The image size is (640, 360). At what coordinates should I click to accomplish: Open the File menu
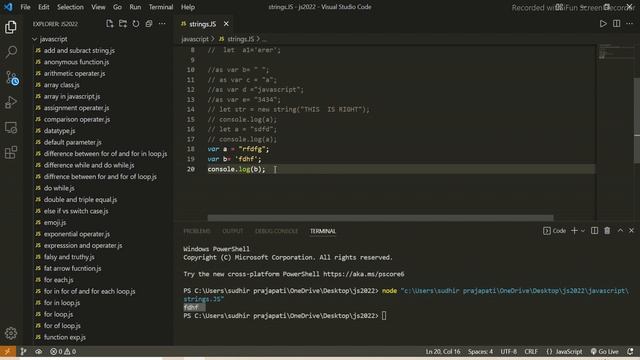[25, 7]
